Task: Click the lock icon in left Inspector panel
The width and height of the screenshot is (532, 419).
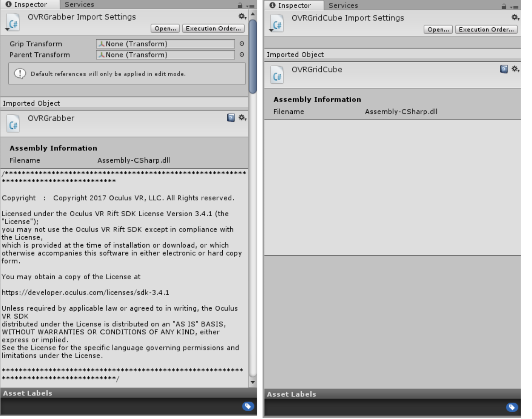Action: 240,6
